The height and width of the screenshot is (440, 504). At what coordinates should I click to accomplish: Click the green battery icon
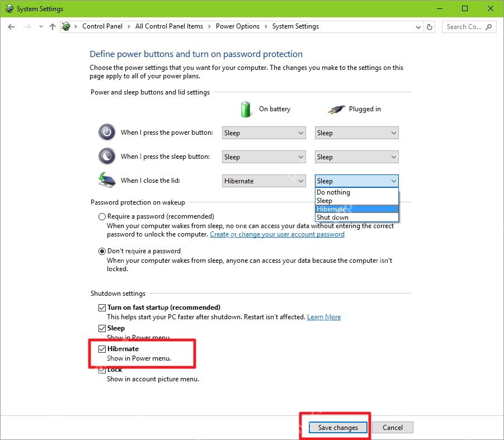click(246, 109)
